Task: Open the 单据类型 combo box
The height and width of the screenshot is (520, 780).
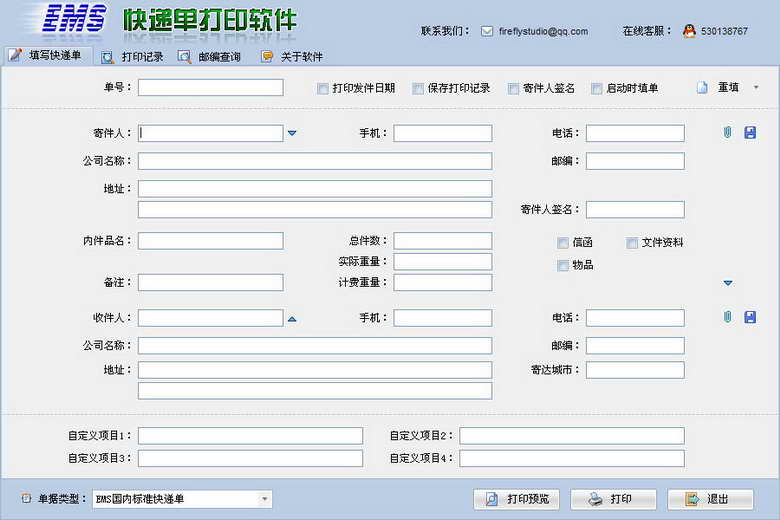Action: [x=182, y=499]
